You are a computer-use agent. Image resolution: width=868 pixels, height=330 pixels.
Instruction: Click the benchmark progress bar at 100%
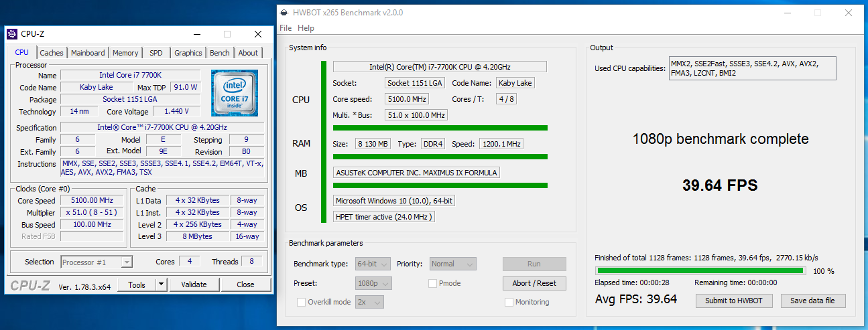coord(700,271)
